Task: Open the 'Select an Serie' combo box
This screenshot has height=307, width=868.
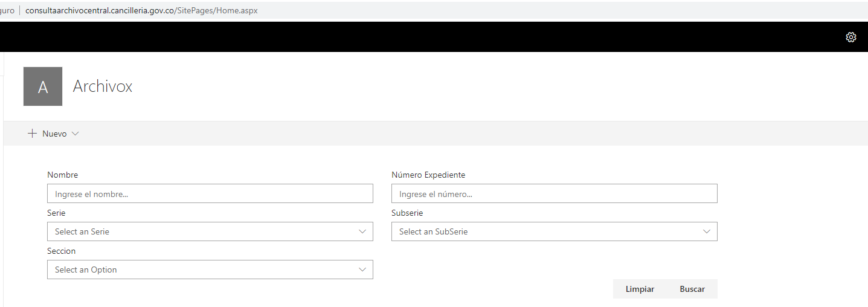Action: [199, 231]
